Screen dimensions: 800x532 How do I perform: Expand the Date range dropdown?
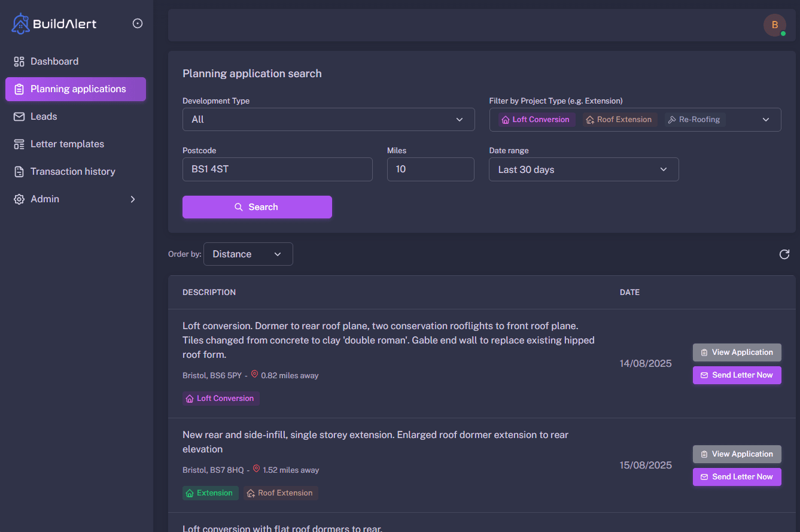pyautogui.click(x=583, y=169)
